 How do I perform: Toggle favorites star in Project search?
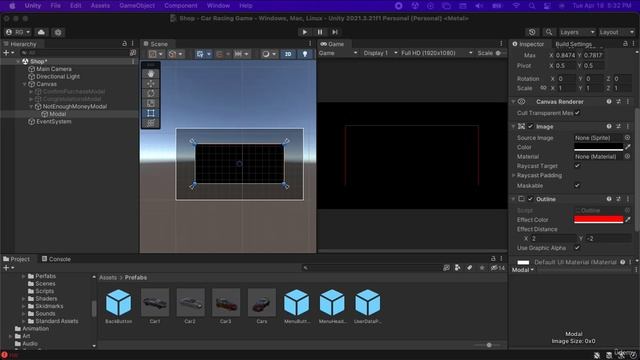click(482, 268)
